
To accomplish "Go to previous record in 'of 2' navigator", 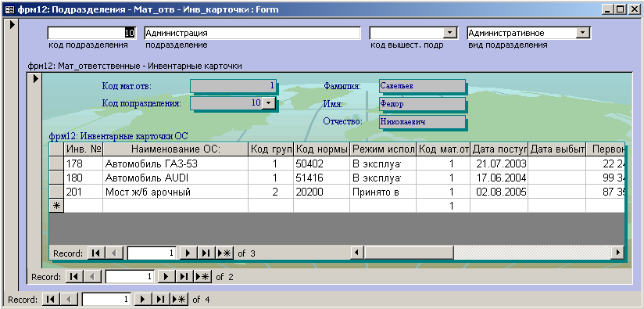I will coord(91,277).
